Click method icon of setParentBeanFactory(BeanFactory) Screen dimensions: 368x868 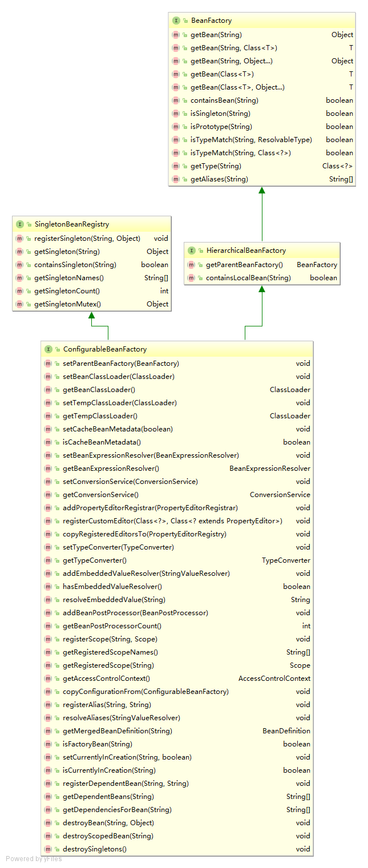click(x=48, y=364)
